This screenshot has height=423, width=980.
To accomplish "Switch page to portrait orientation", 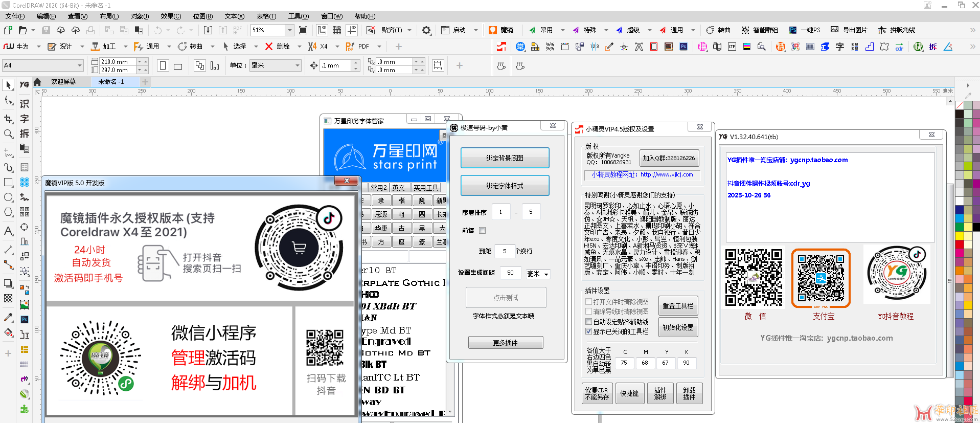I will [x=163, y=65].
